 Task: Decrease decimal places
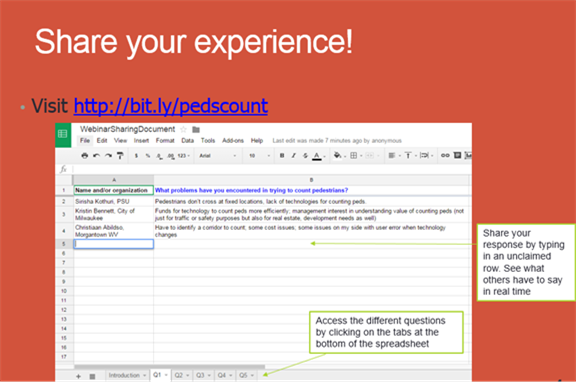point(159,156)
